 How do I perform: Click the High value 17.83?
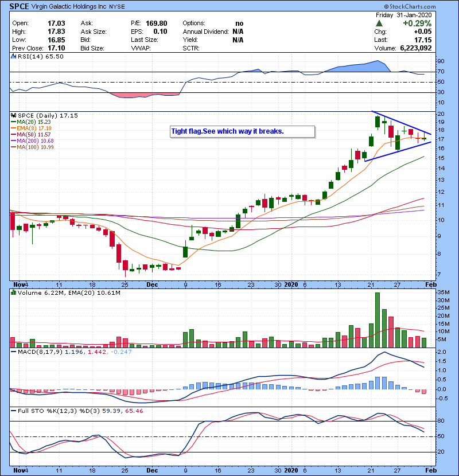tap(56, 32)
